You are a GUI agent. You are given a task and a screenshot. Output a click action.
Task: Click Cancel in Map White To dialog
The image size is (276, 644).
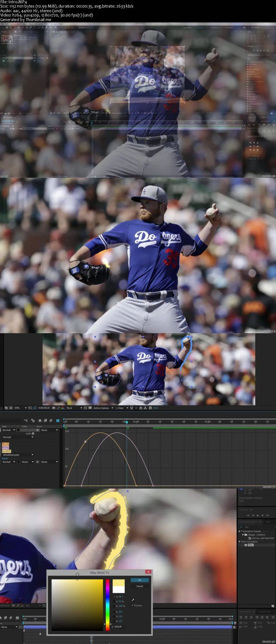click(x=140, y=586)
